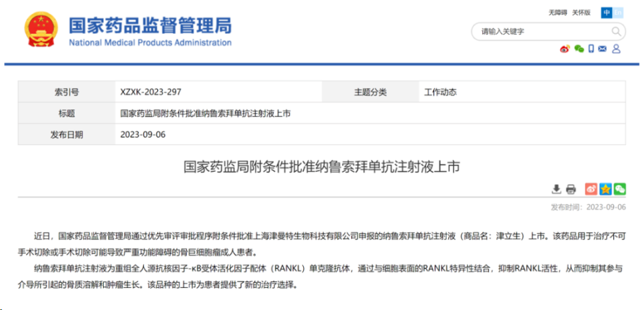Open the 无障碍 accessibility link
The height and width of the screenshot is (310, 644).
tap(557, 13)
